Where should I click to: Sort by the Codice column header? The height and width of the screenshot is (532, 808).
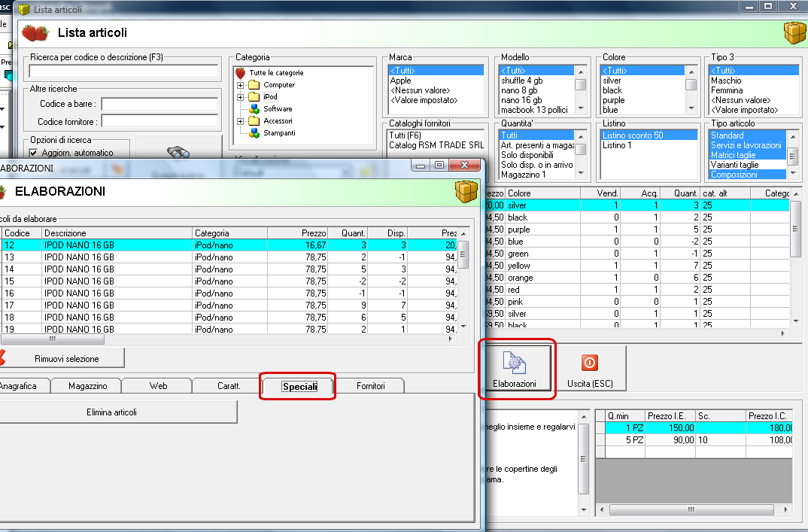point(20,233)
